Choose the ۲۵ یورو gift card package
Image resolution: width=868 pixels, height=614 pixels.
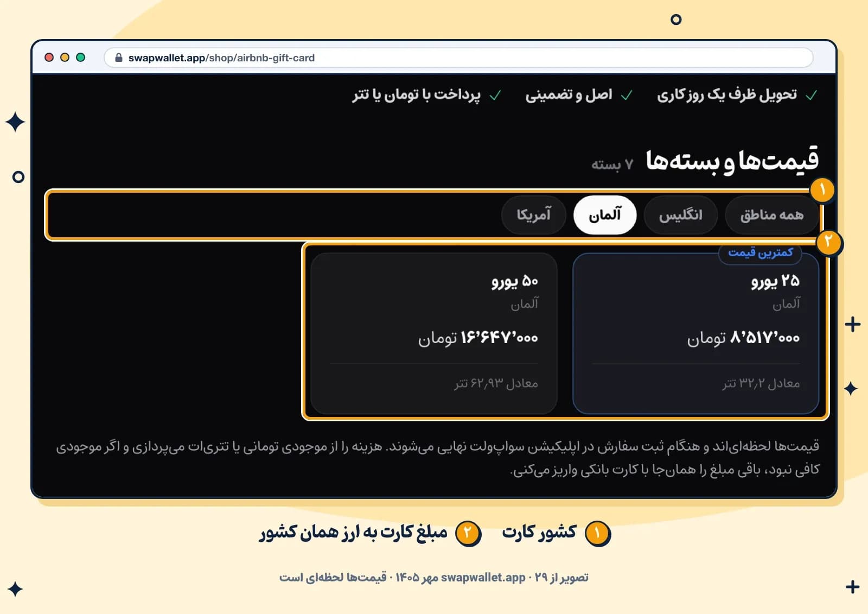pyautogui.click(x=695, y=333)
